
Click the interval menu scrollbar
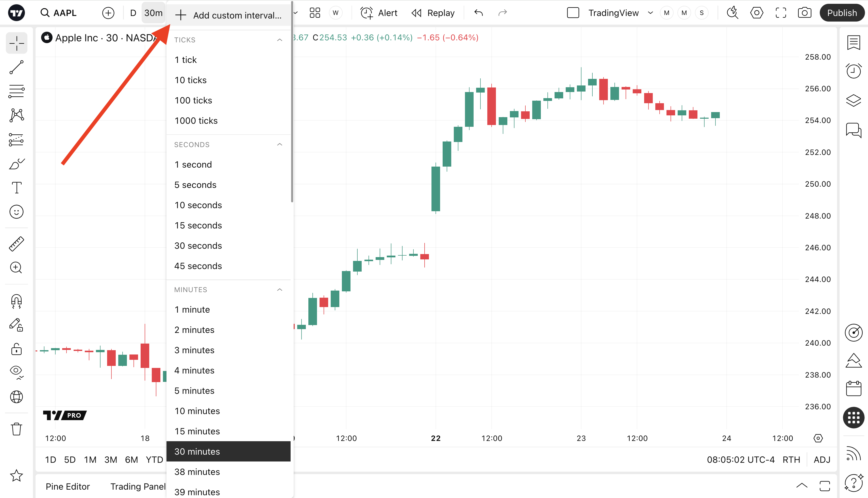(292, 103)
